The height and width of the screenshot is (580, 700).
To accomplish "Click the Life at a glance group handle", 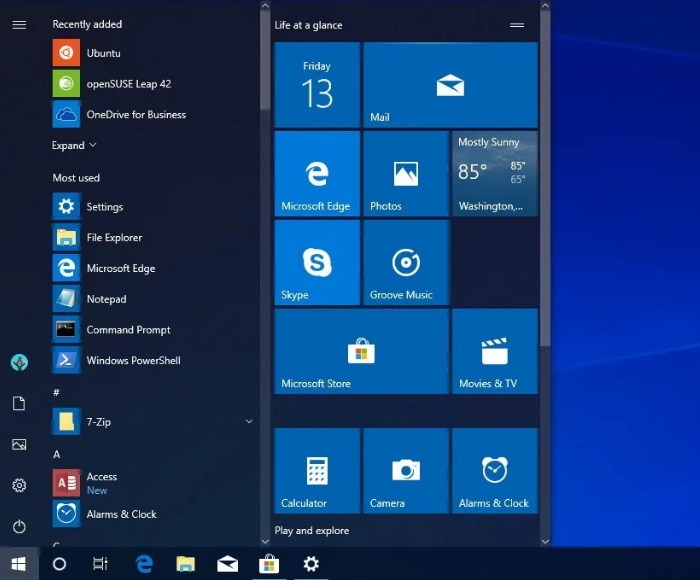I will click(x=517, y=25).
